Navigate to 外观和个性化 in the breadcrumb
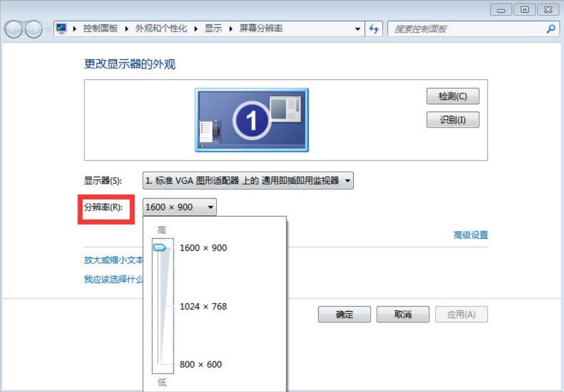The height and width of the screenshot is (392, 564). [161, 29]
